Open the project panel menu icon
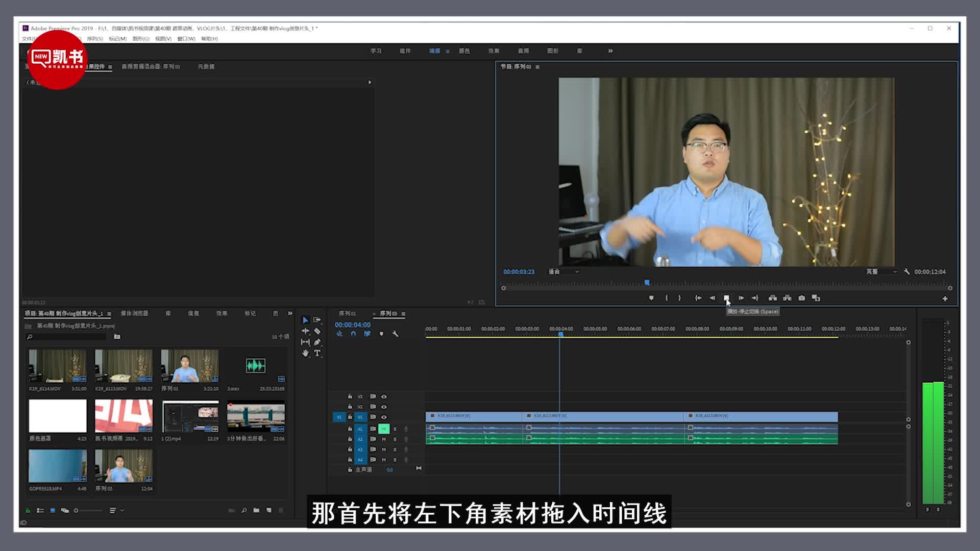This screenshot has height=551, width=980. [109, 314]
